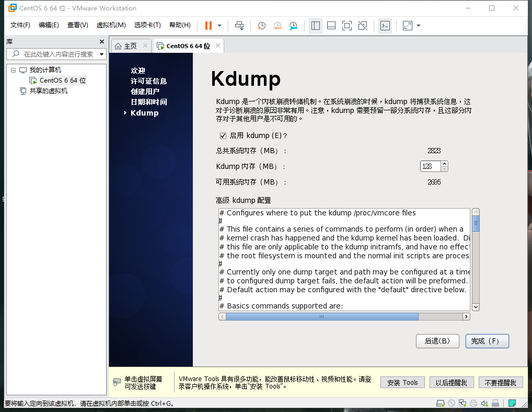Screen dimensions: 532x412
Task: Select 共享的虚拟机 in library tree
Action: click(48, 91)
